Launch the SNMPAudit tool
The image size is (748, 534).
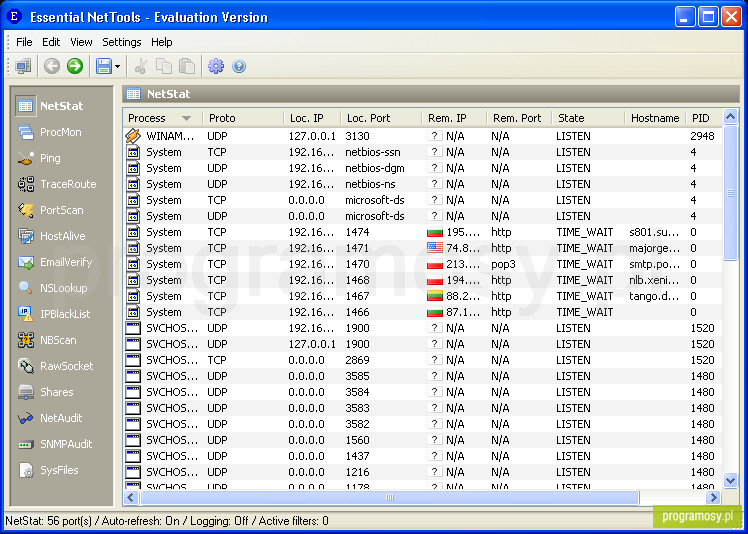(x=55, y=444)
